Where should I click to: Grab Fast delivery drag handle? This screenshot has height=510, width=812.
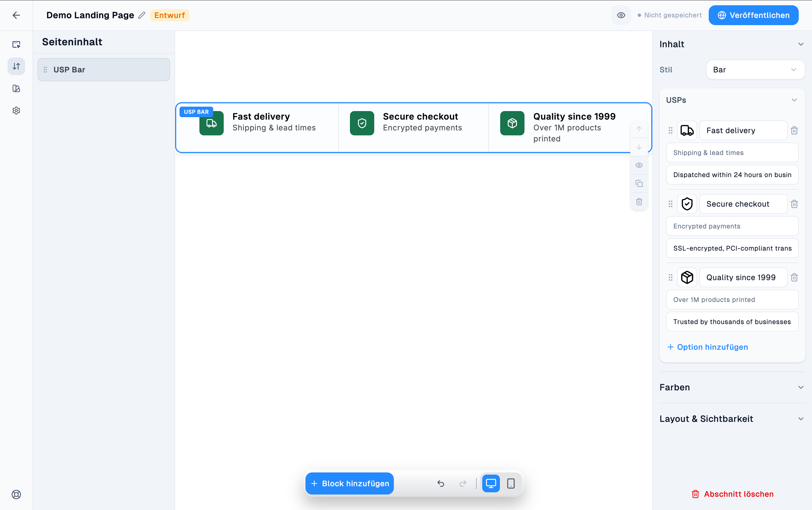click(670, 130)
